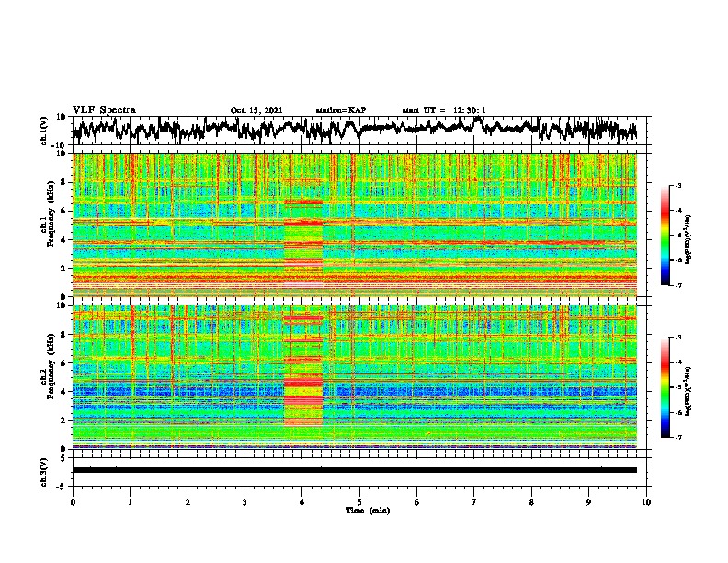Screen dimensions: 728x563
Task: Click the time-axis end tick label "10"
Action: coord(646,502)
